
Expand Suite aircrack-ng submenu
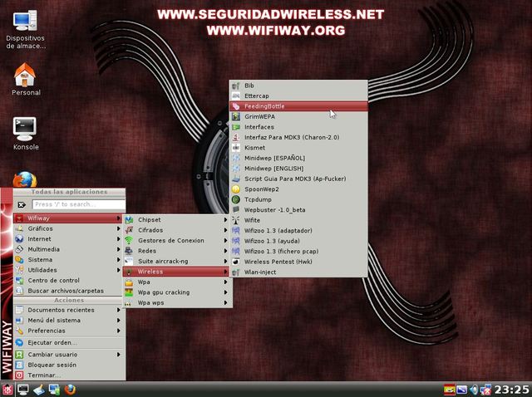click(x=177, y=261)
